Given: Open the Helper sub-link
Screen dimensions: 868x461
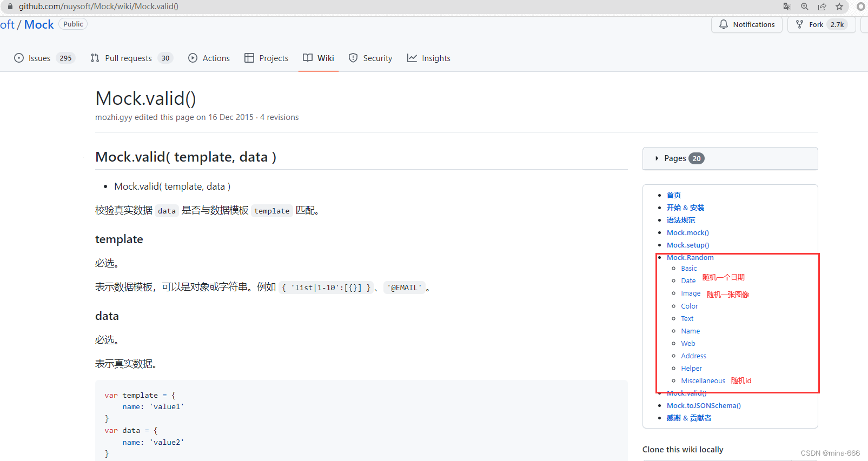Looking at the screenshot, I should [692, 368].
